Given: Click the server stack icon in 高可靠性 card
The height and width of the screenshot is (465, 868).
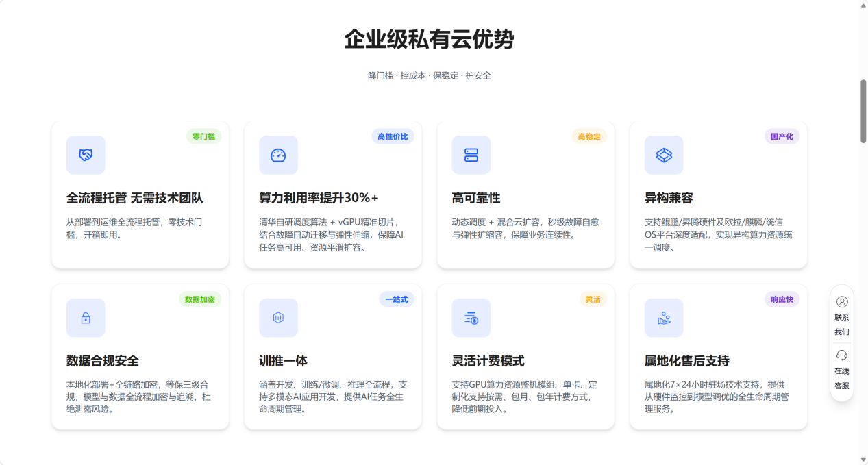Looking at the screenshot, I should click(471, 155).
